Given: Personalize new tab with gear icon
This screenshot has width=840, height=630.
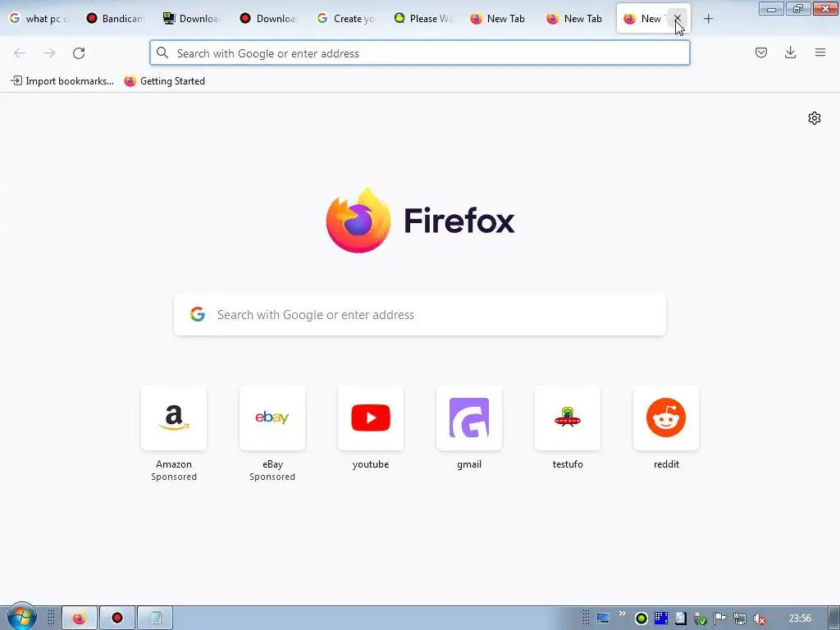Looking at the screenshot, I should click(815, 118).
